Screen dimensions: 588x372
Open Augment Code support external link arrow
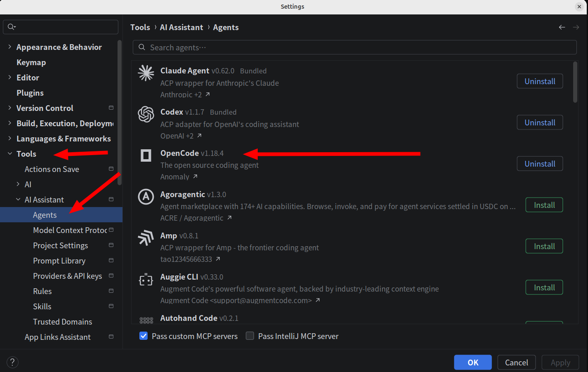tap(318, 300)
